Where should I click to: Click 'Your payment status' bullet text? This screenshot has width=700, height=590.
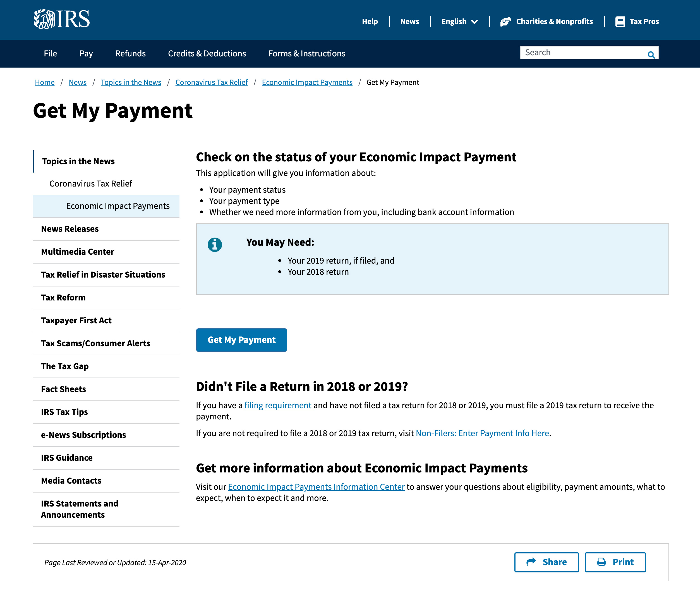tap(247, 190)
